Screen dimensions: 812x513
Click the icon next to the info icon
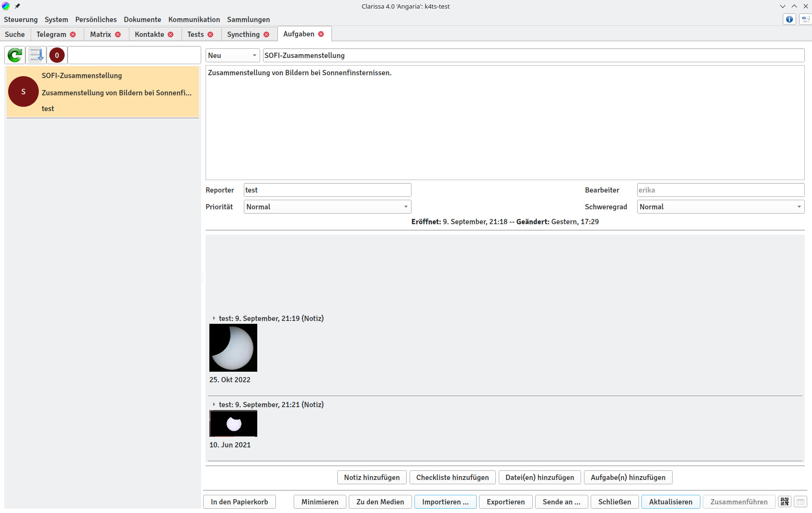[x=806, y=19]
